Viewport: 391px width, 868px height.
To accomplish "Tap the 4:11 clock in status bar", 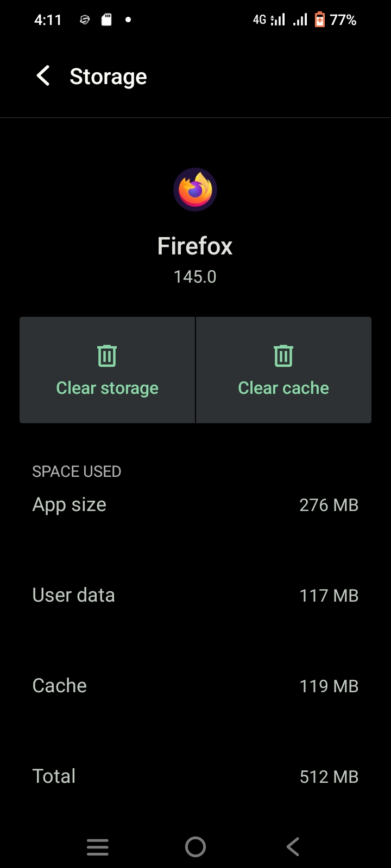I will tap(48, 20).
